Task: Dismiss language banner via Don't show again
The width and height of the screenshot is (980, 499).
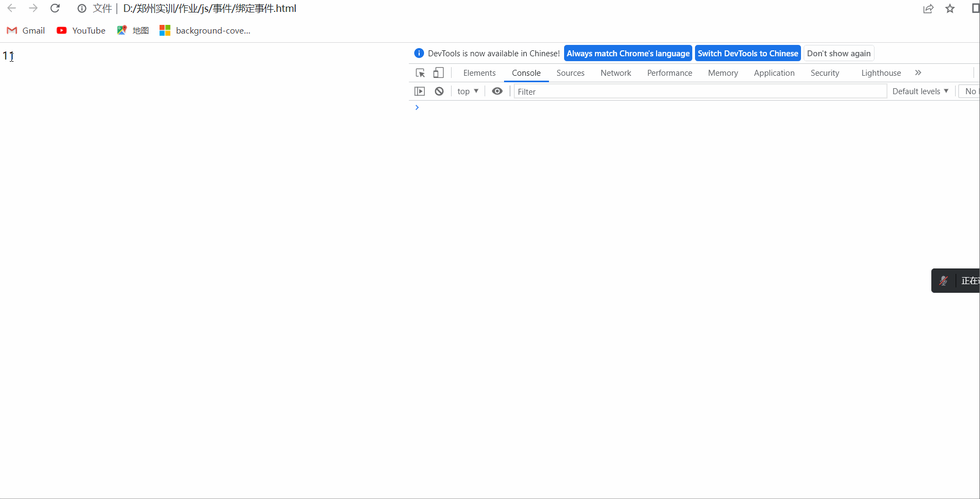Action: pyautogui.click(x=839, y=53)
